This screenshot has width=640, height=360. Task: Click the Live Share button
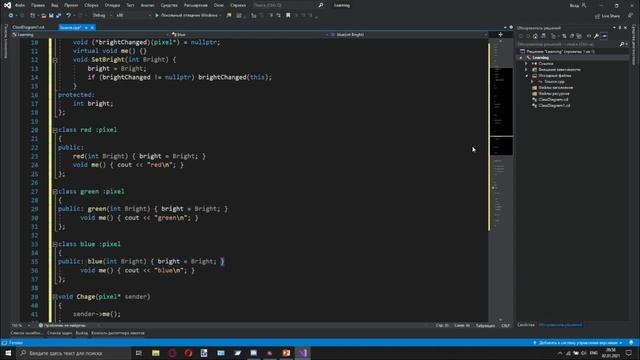[607, 16]
